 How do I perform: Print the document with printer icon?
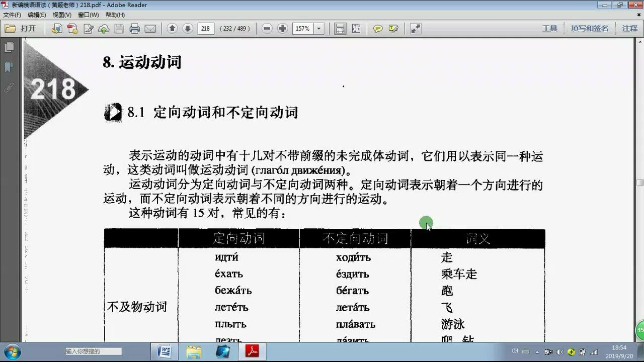point(134,29)
